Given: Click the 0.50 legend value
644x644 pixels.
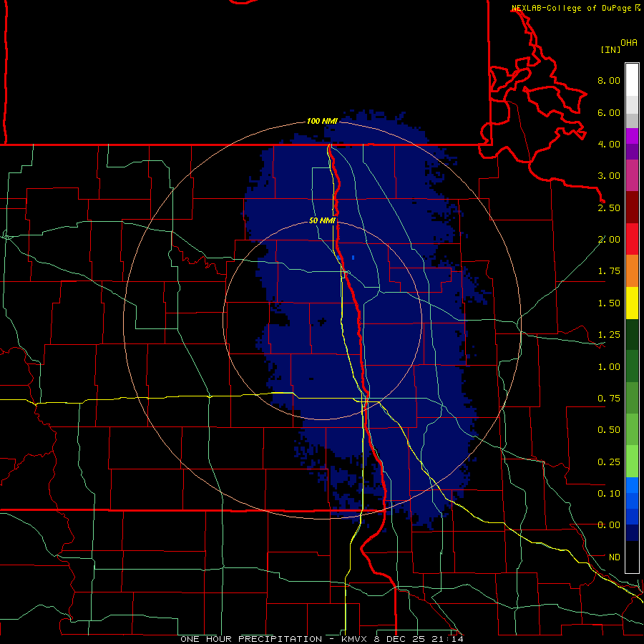Looking at the screenshot, I should [x=609, y=430].
